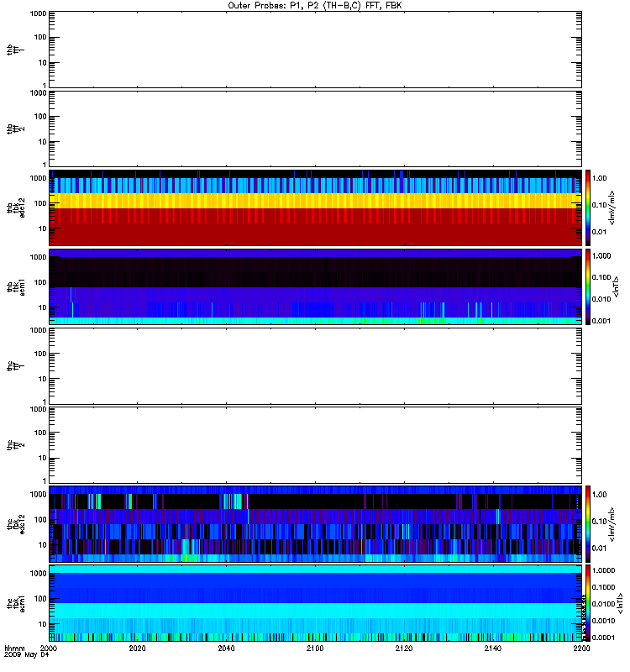Click the '0.01' tick on thb edc12 color bar
The height and width of the screenshot is (672, 630).
[x=599, y=232]
